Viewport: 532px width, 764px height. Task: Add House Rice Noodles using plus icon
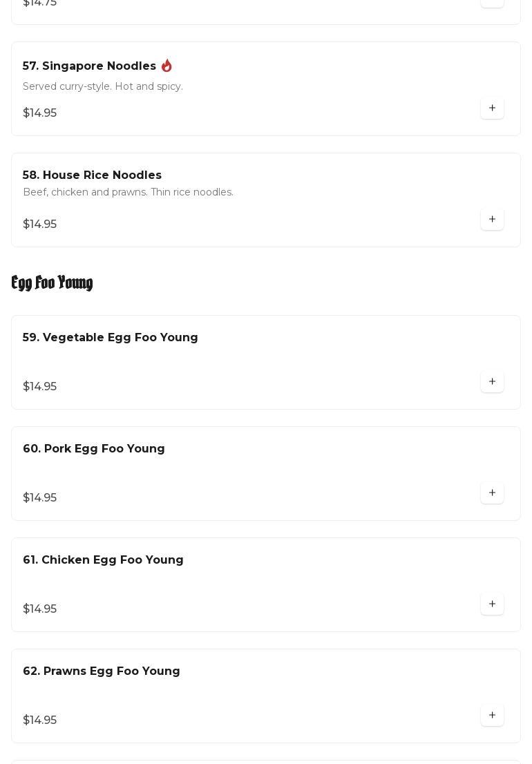[x=492, y=220]
